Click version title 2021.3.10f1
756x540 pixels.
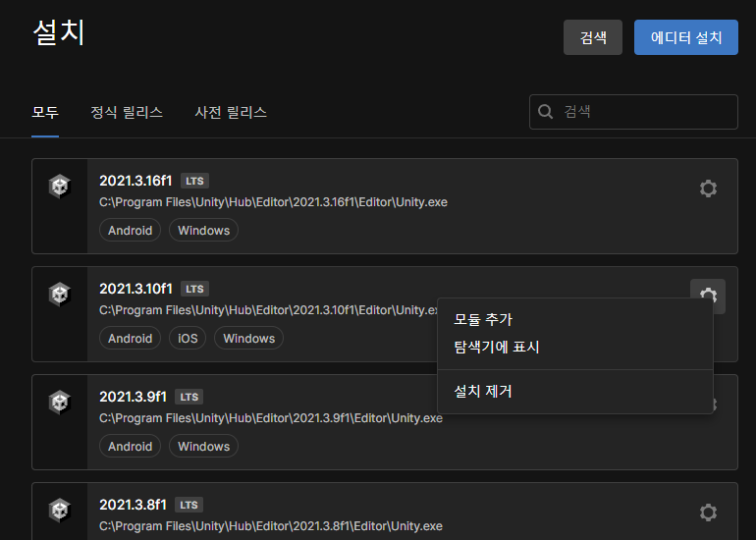coord(135,289)
